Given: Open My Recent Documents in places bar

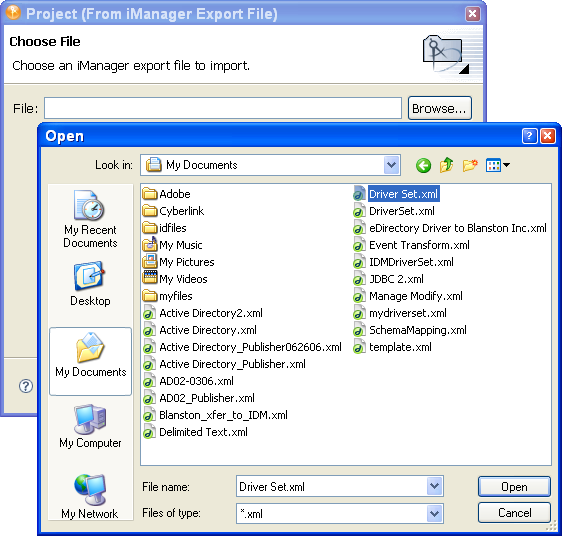Looking at the screenshot, I should click(90, 219).
